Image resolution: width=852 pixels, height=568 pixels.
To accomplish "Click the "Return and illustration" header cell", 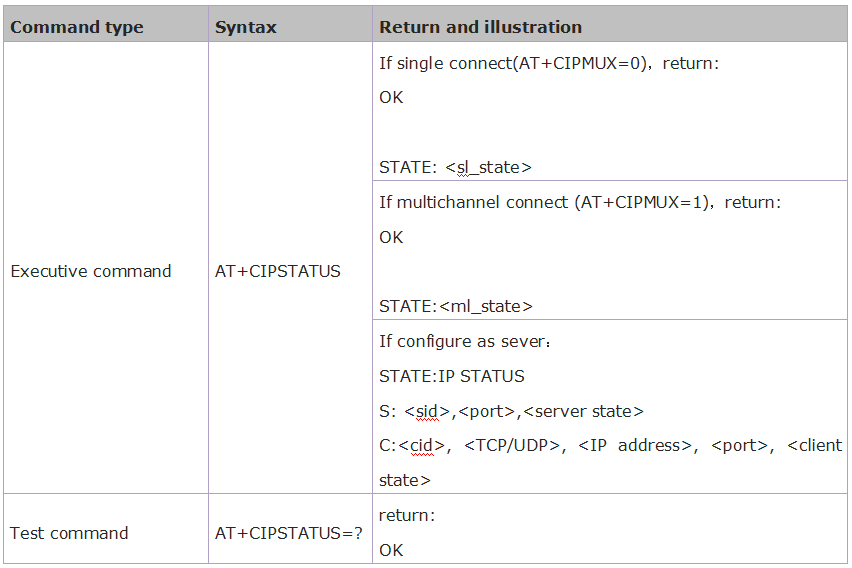I will [x=480, y=27].
